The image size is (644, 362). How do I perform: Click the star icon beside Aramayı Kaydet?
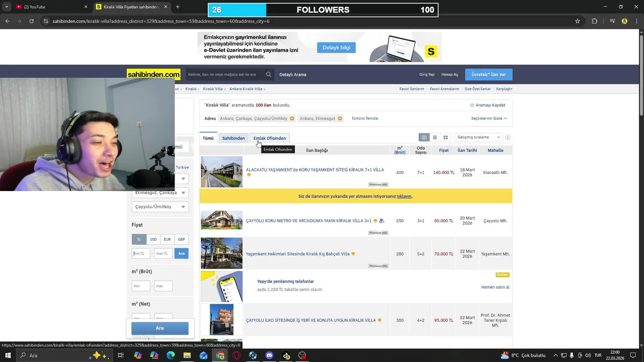click(472, 105)
